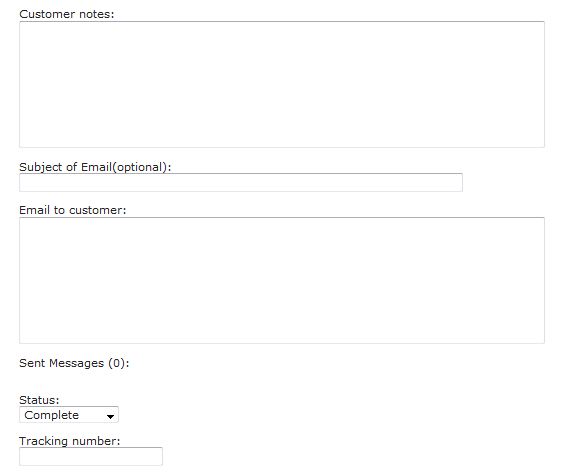Click the bottom area of Customer notes box
564x476 pixels.
pyautogui.click(x=282, y=140)
